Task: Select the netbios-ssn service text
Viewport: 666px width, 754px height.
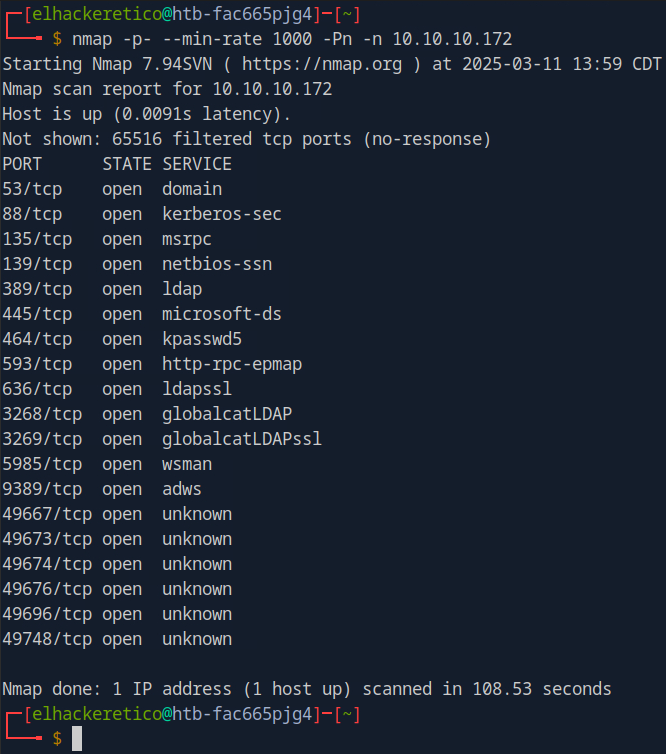Action: click(x=217, y=264)
